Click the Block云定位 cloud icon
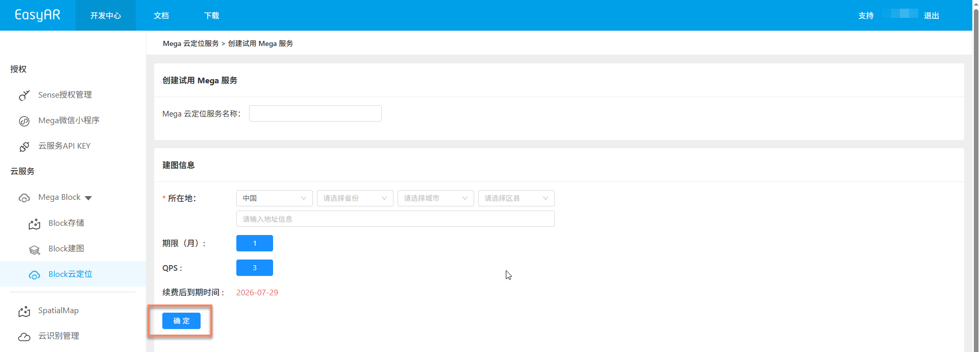Viewport: 980px width, 352px height. (34, 275)
